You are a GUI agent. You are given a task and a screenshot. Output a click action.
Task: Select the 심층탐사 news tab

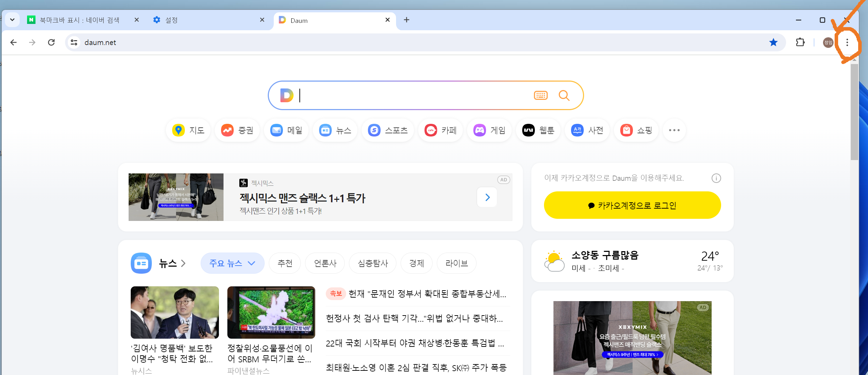click(x=373, y=263)
